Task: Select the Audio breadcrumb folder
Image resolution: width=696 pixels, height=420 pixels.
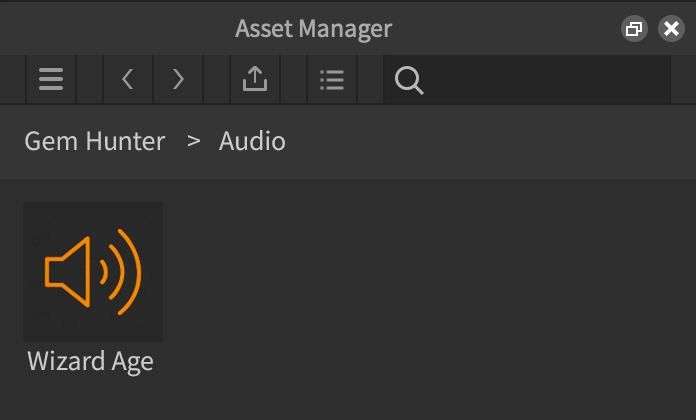Action: pos(252,141)
